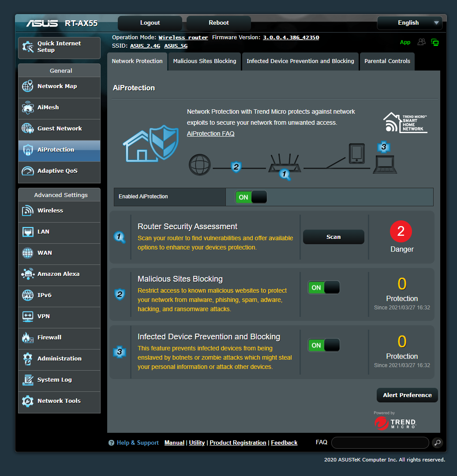457x476 pixels.
Task: Click the Network Map globe icon
Action: pos(28,86)
